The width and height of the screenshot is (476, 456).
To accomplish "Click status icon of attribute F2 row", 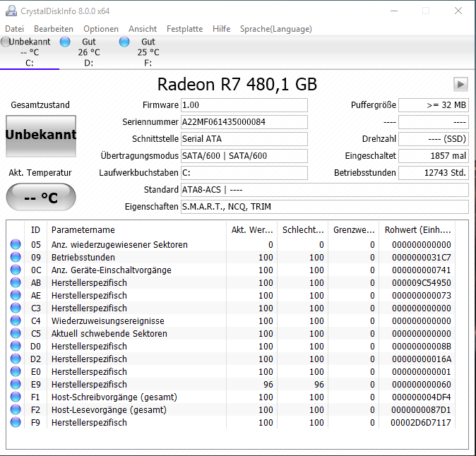I will pos(16,410).
